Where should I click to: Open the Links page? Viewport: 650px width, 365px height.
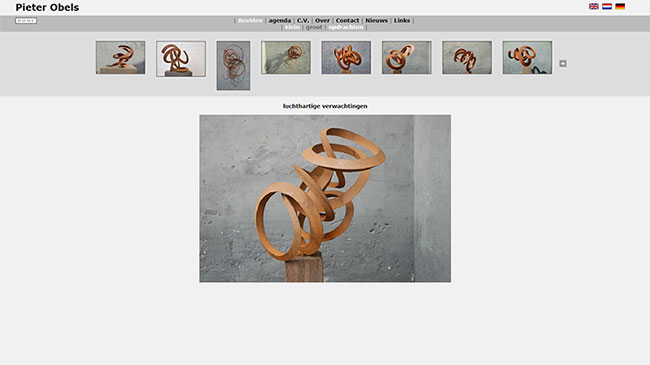(402, 20)
